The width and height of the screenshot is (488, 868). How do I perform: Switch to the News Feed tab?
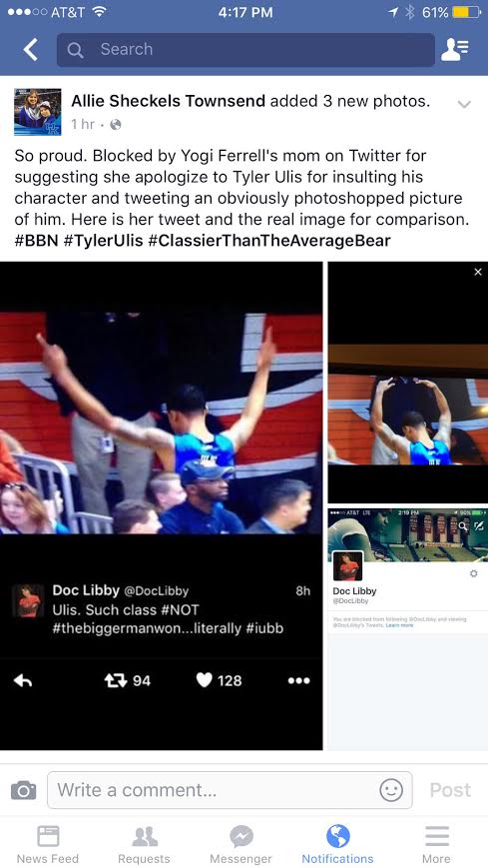pyautogui.click(x=48, y=845)
